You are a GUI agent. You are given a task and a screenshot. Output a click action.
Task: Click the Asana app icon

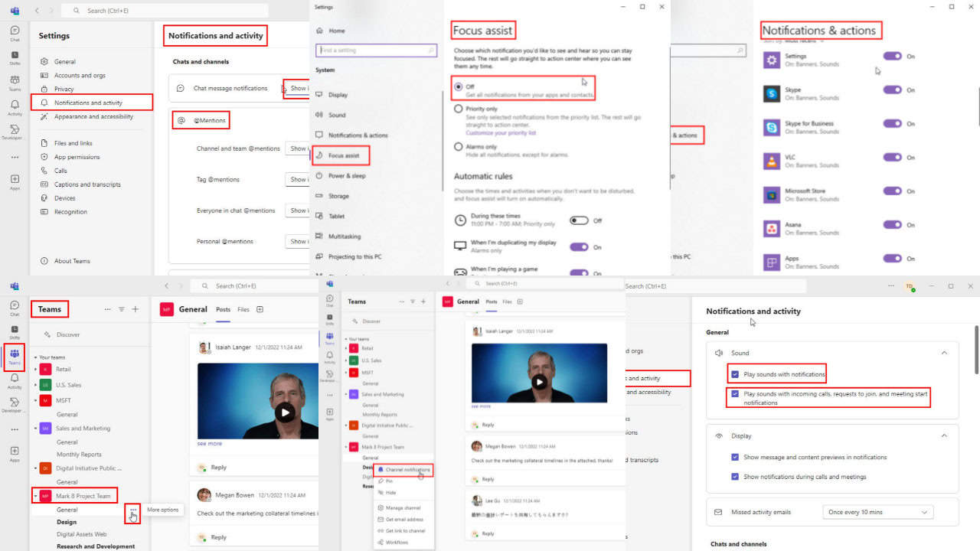pyautogui.click(x=772, y=228)
